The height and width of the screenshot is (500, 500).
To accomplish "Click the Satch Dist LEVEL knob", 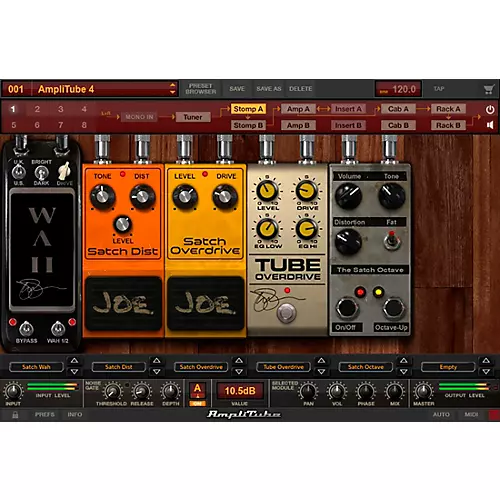I will pyautogui.click(x=122, y=224).
